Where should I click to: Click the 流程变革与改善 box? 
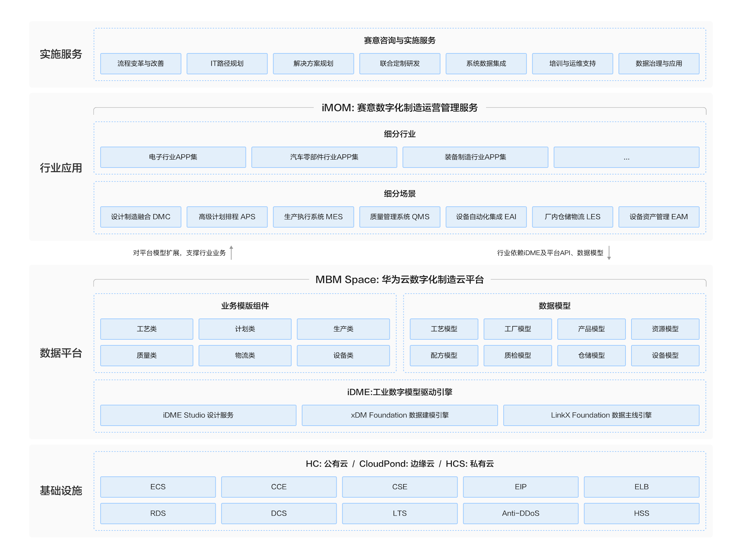140,64
